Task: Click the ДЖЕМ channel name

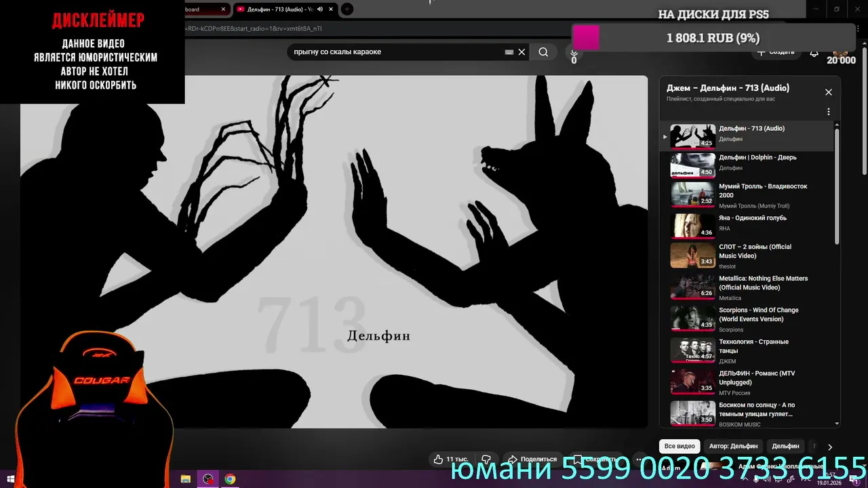Action: [727, 362]
